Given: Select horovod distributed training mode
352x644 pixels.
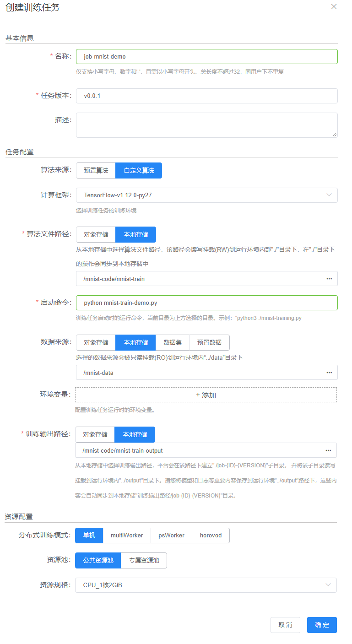Looking at the screenshot, I should (211, 535).
